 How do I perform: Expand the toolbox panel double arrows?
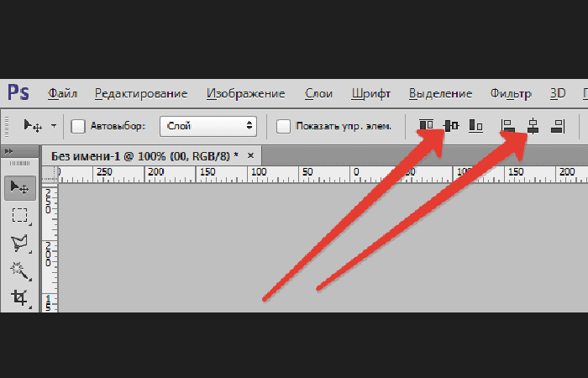pos(9,151)
